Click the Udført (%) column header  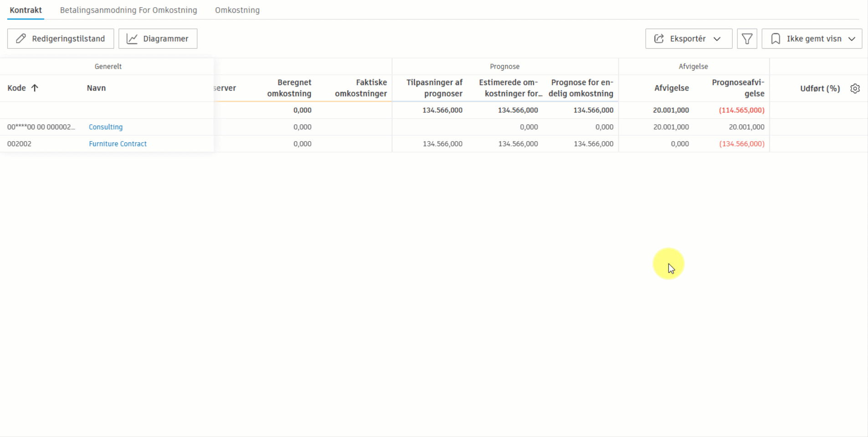point(819,88)
